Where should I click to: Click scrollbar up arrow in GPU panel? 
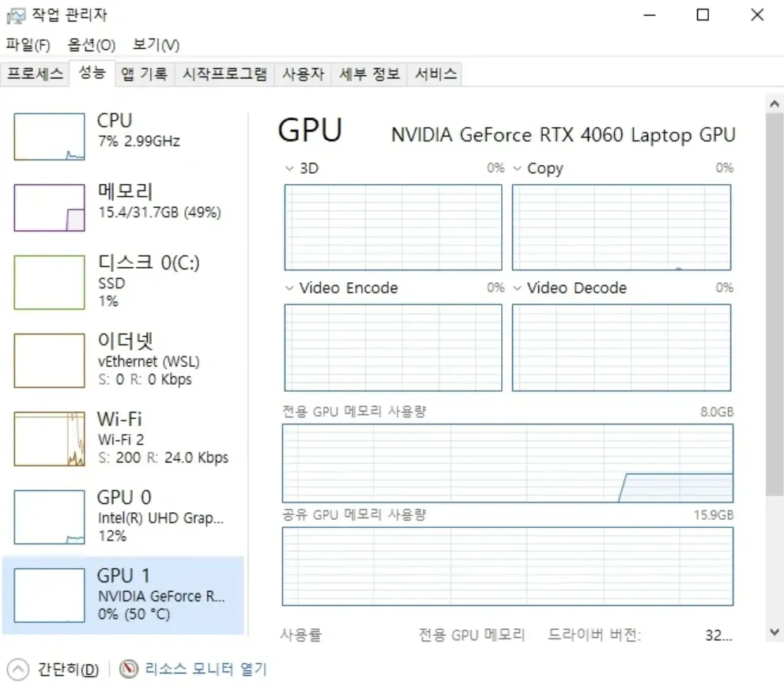[774, 104]
